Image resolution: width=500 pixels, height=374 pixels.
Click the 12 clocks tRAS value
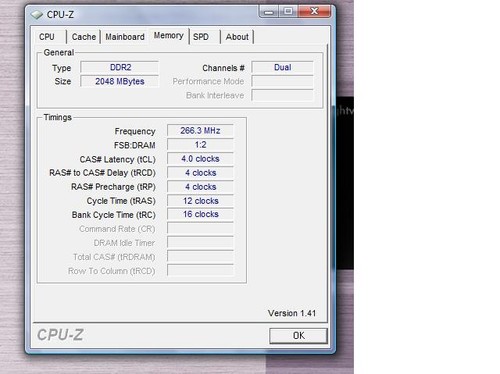[200, 201]
